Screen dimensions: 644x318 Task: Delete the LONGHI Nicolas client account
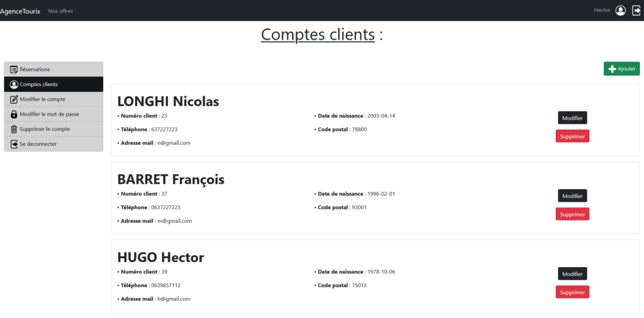point(572,136)
